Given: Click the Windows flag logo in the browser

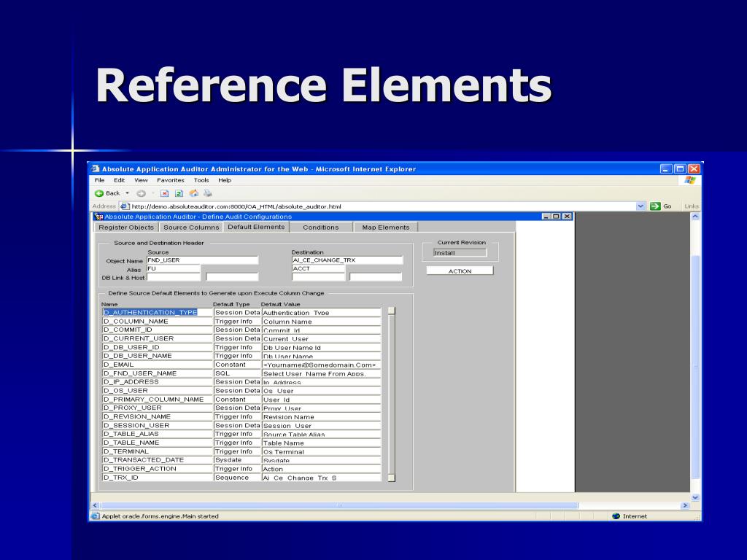Looking at the screenshot, I should pos(690,180).
